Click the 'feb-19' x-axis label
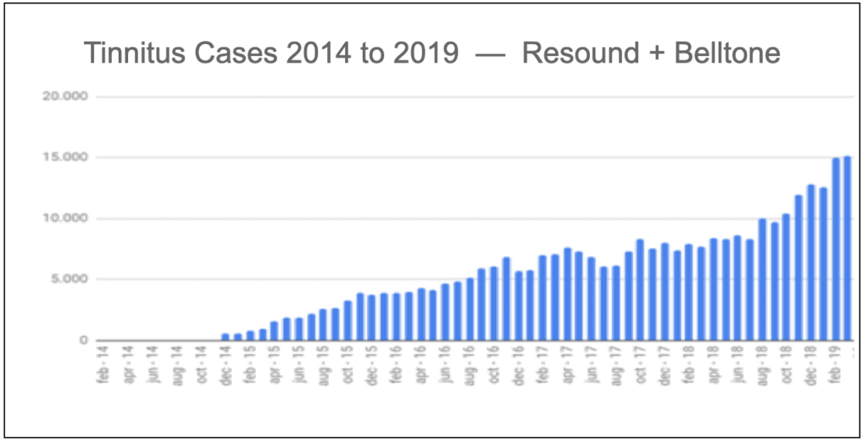Screen dimensions: 868x442 tap(837, 365)
